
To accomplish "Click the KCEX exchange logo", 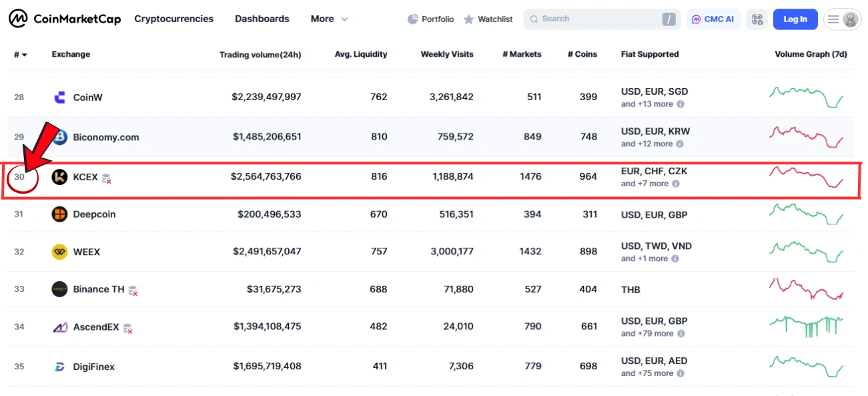I will click(60, 177).
